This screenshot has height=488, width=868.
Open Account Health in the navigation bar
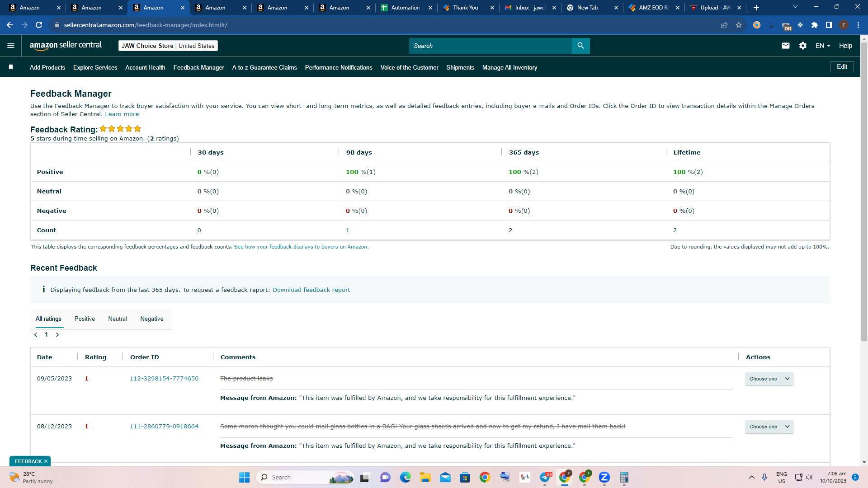coord(145,67)
